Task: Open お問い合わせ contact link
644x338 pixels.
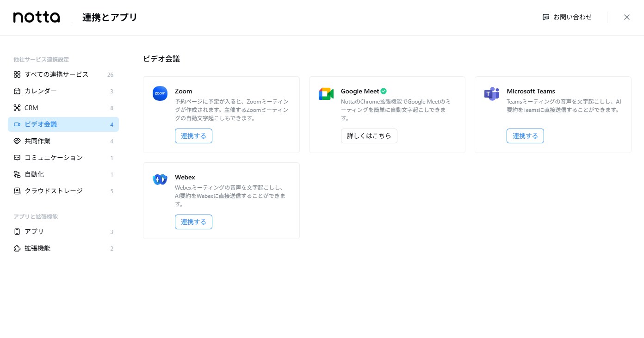Action: pyautogui.click(x=567, y=17)
